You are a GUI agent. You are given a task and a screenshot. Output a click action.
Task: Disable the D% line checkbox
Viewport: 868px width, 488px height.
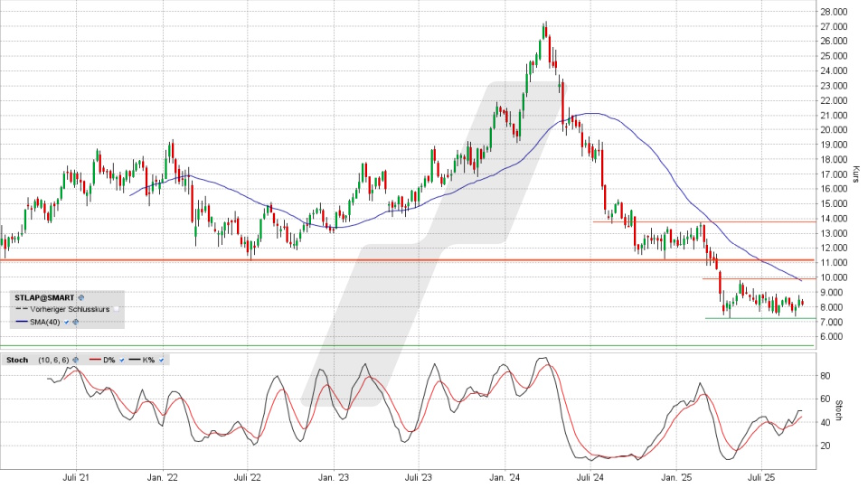[x=123, y=360]
